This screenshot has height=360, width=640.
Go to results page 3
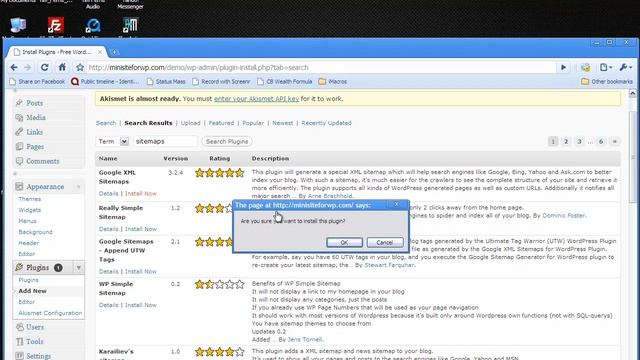tap(579, 142)
